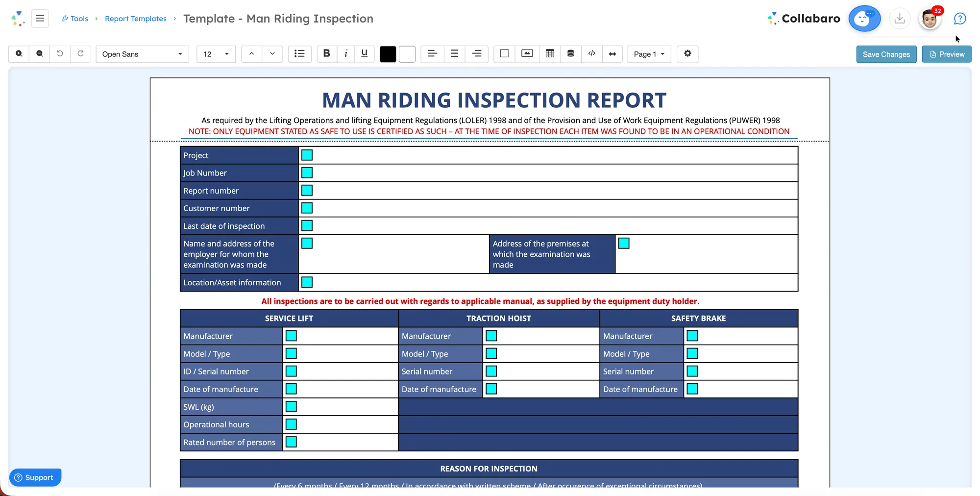Insert a database field element
The height and width of the screenshot is (496, 980).
tap(570, 54)
